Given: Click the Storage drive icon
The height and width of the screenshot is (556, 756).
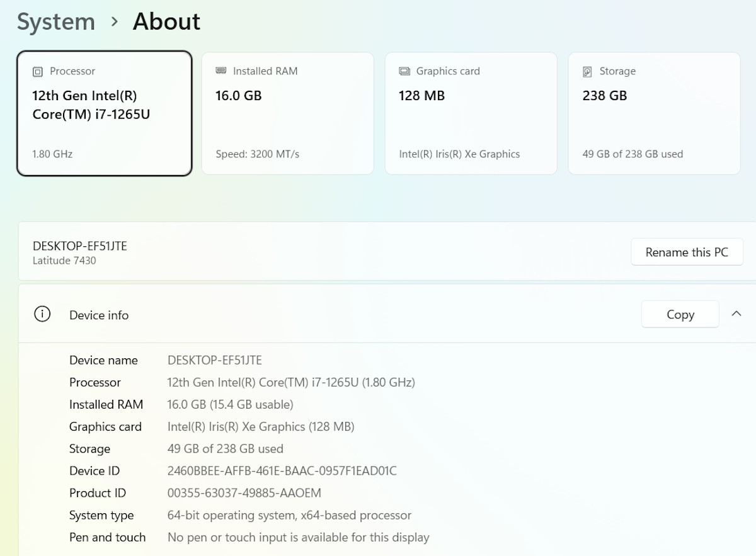Looking at the screenshot, I should [587, 72].
